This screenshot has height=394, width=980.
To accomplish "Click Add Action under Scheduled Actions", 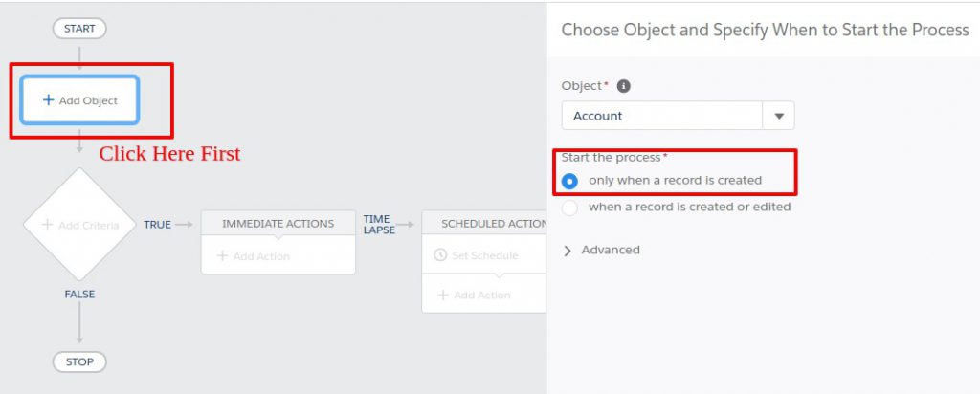I will pyautogui.click(x=481, y=295).
